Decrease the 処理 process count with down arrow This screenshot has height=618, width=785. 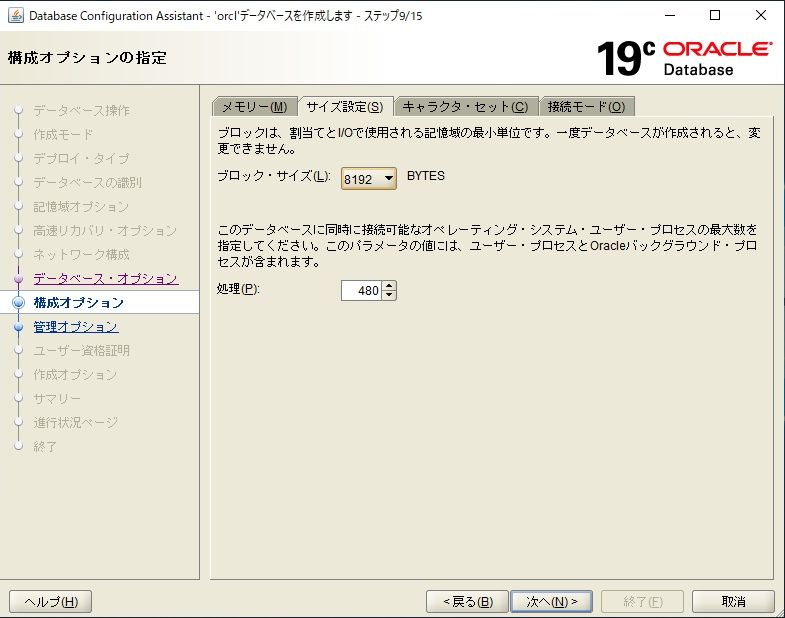click(389, 295)
